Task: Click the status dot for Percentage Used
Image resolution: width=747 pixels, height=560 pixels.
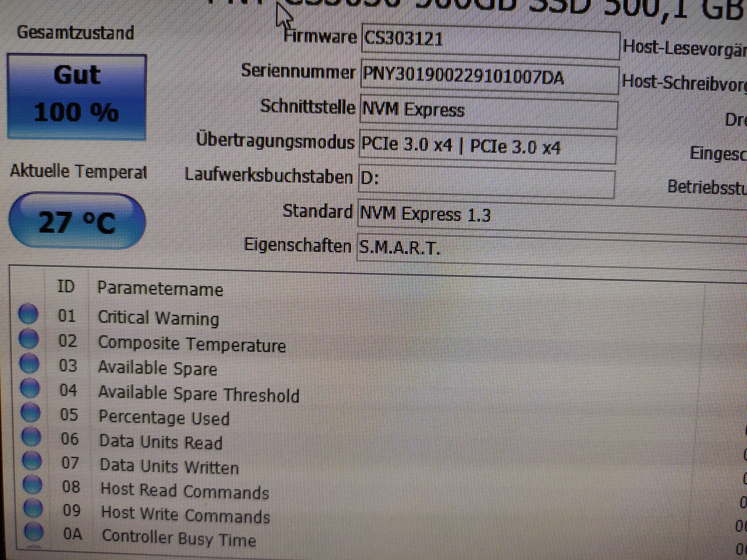Action: (x=31, y=412)
